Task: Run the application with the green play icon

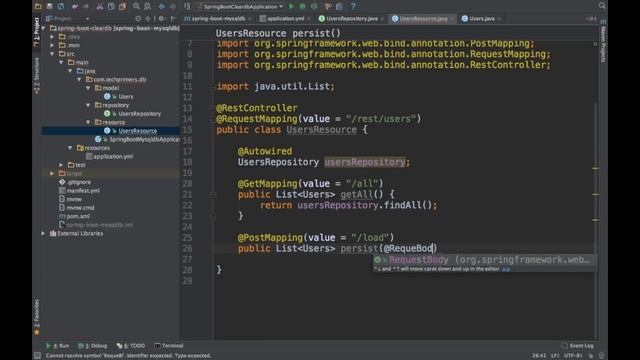Action: pos(291,7)
